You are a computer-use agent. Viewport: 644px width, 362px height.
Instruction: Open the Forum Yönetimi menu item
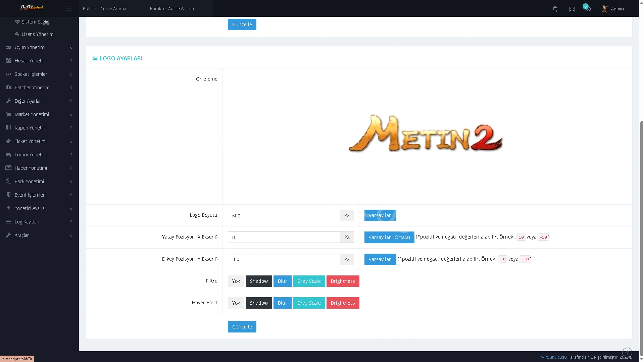(x=39, y=155)
